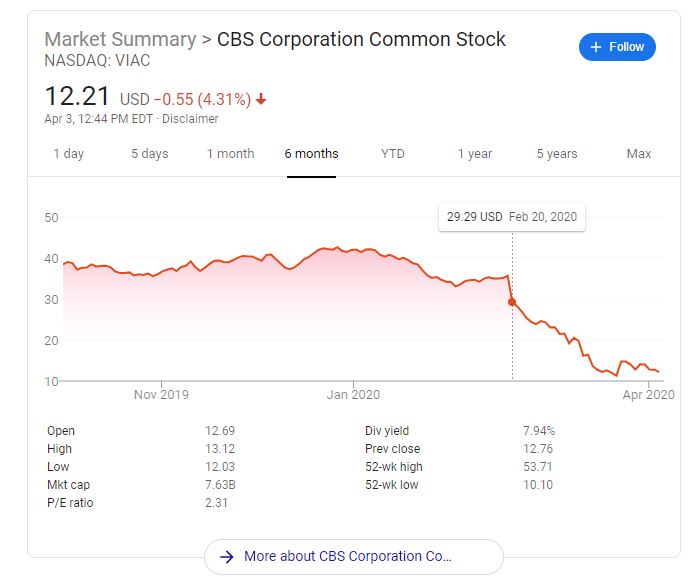Click the Jan 2020 axis label

[353, 395]
